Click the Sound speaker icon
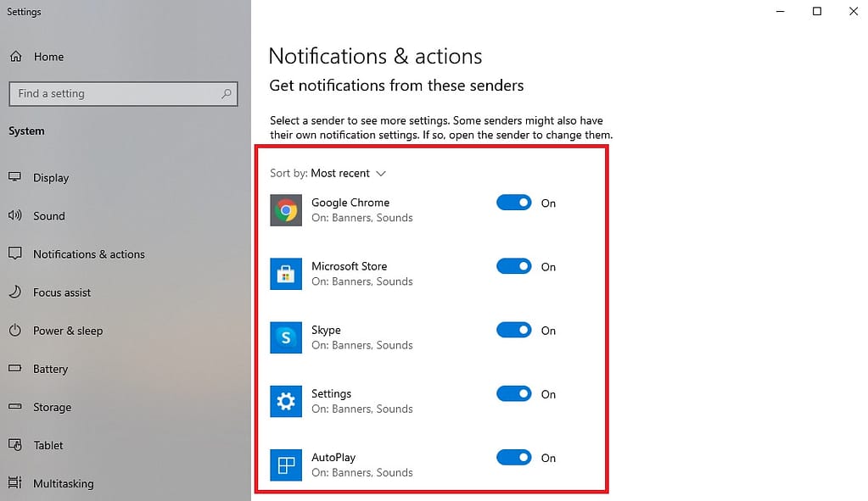The height and width of the screenshot is (501, 868). tap(15, 215)
